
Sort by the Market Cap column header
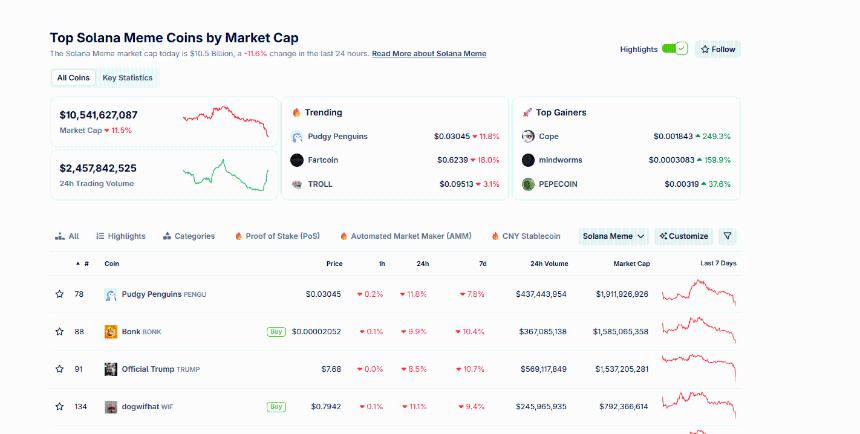click(631, 264)
